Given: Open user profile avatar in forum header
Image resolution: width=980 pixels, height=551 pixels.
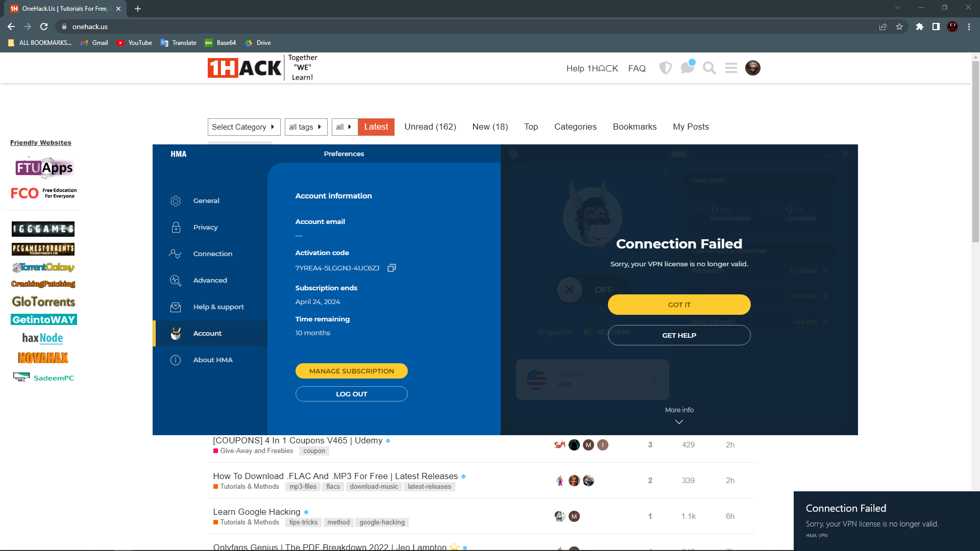Looking at the screenshot, I should point(752,68).
